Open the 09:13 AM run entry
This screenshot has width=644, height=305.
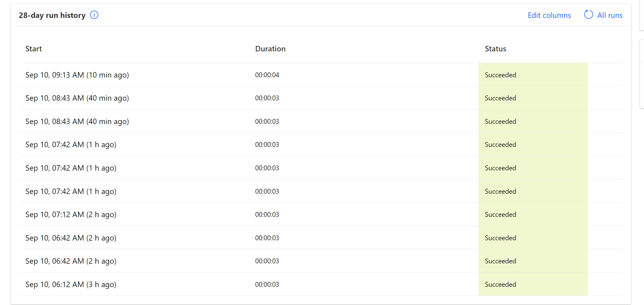pyautogui.click(x=77, y=75)
